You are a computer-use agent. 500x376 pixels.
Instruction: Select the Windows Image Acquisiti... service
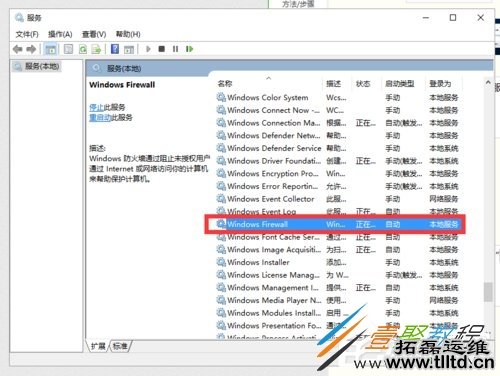coord(338,249)
